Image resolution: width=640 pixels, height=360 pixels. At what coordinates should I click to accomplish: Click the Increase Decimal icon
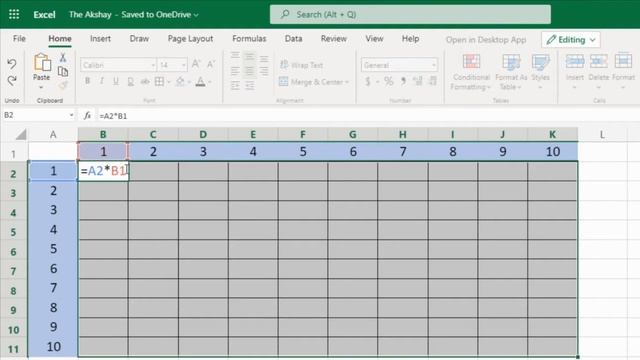[418, 82]
